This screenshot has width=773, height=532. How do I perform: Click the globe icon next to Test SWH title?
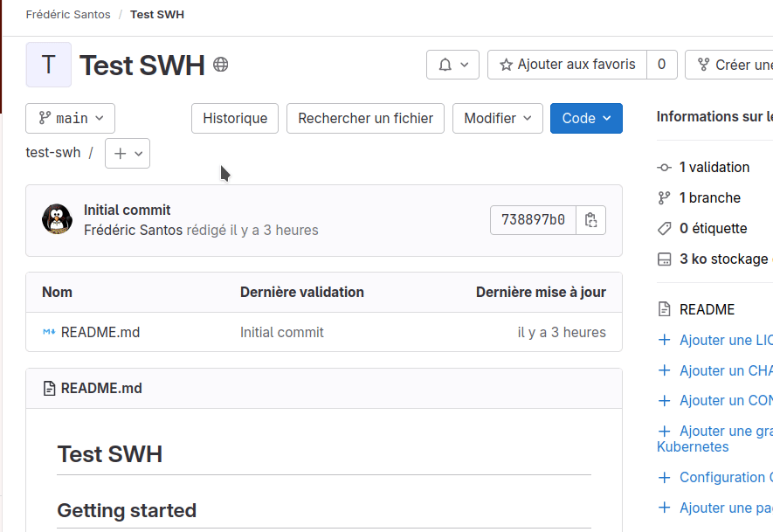click(220, 65)
